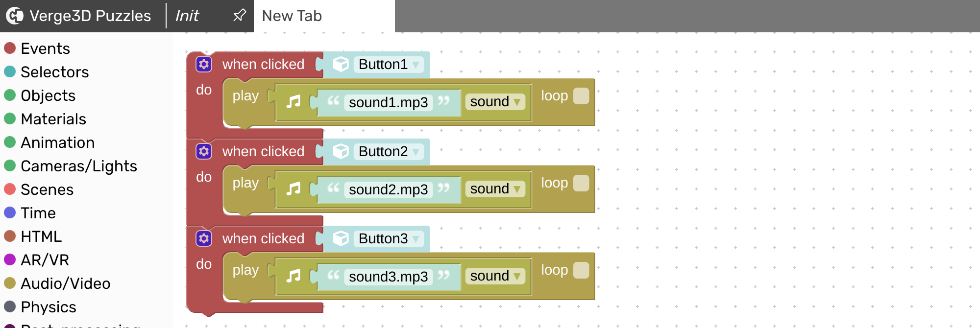Enable loop checkbox for sound3.mp3
The image size is (980, 328).
point(581,270)
